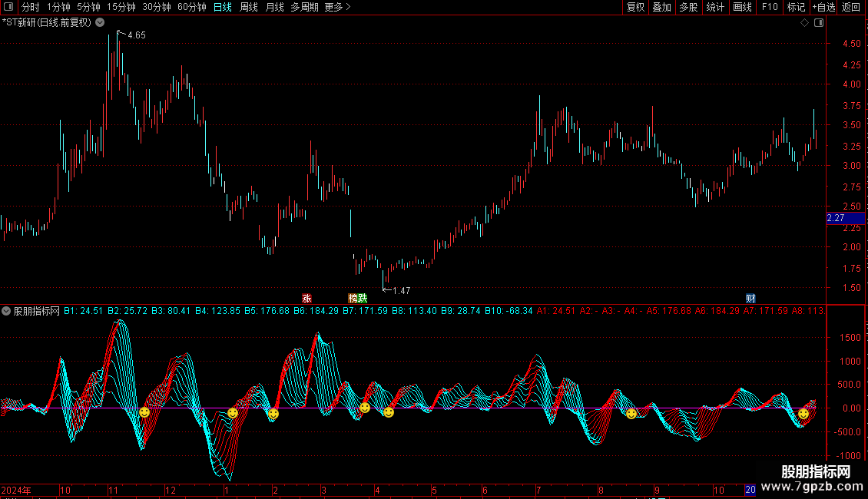Click the 1.47 low price label
This screenshot has height=499, width=868.
click(x=401, y=290)
